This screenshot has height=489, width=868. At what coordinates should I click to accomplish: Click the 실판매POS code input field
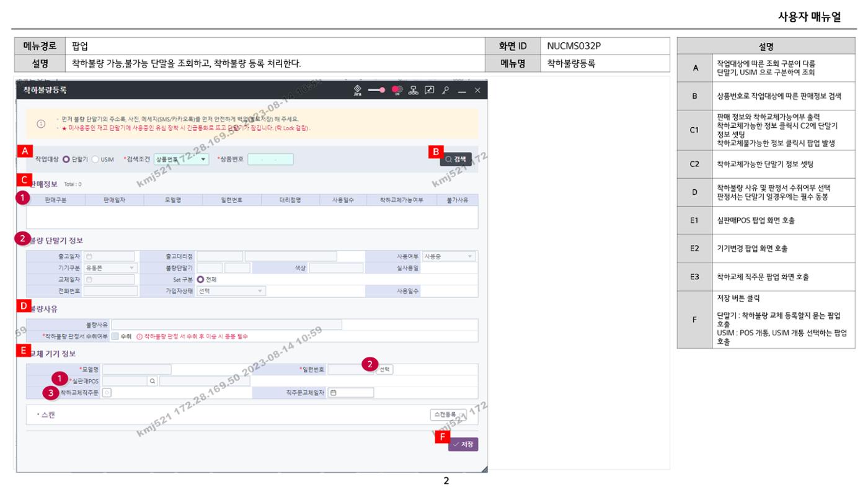[125, 381]
